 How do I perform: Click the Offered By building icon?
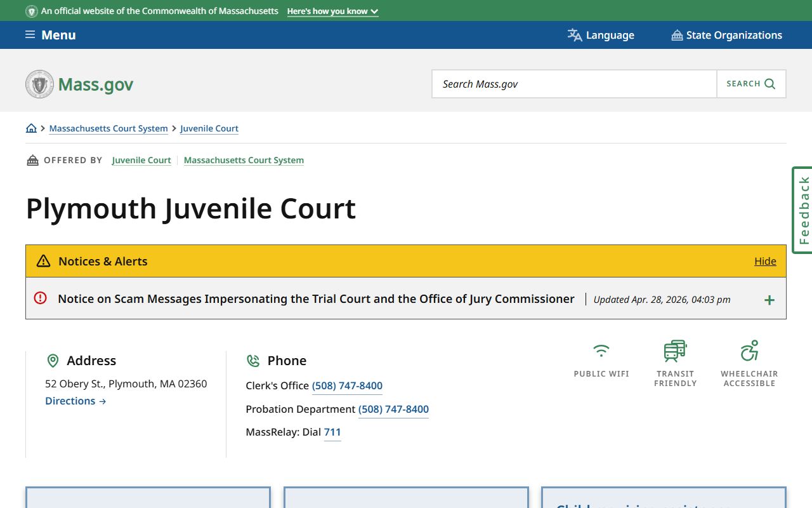(x=32, y=160)
